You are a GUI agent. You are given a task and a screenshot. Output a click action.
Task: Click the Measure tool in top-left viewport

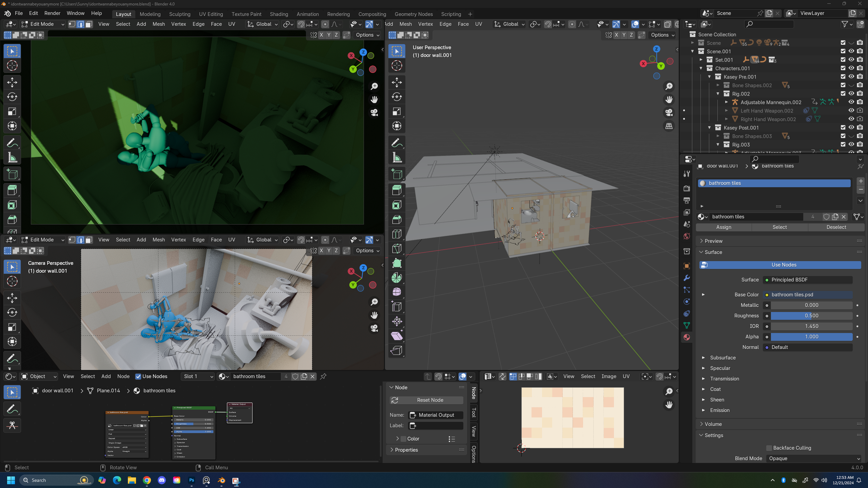(12, 158)
